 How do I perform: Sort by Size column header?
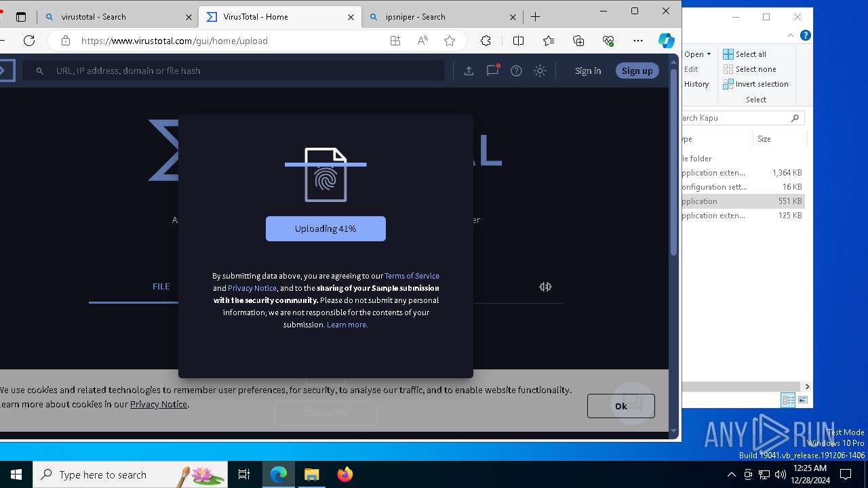780,139
